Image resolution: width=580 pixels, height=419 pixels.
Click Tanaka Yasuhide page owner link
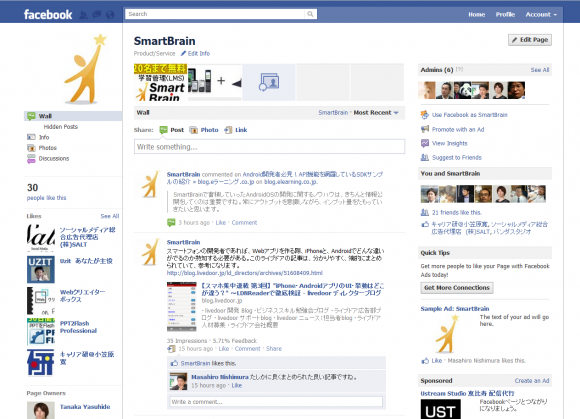[x=85, y=407]
